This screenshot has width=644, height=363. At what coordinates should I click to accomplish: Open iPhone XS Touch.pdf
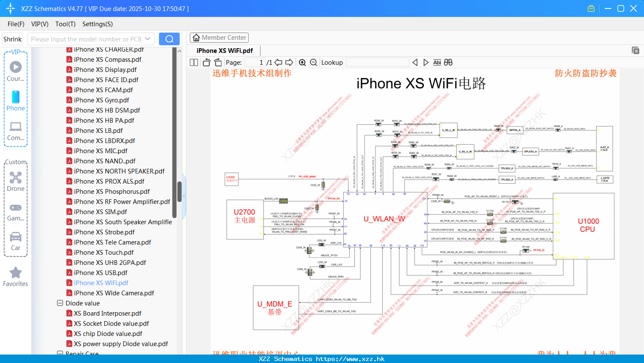[x=104, y=252]
